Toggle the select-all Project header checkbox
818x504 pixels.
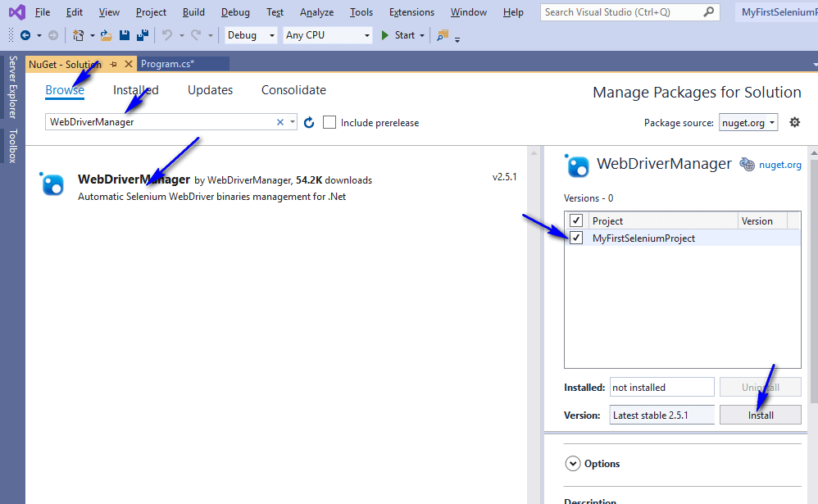click(576, 220)
